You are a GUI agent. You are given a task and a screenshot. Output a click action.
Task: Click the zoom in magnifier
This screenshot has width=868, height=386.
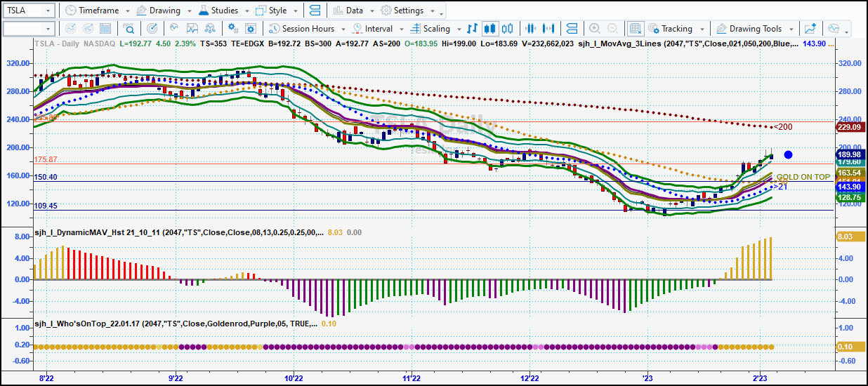coord(594,29)
